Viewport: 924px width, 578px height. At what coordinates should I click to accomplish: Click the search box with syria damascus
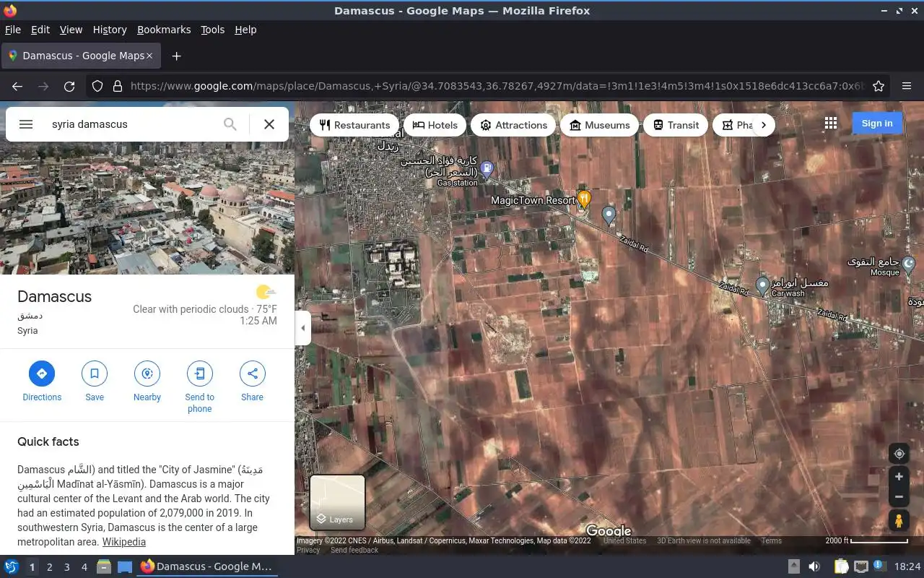point(133,124)
